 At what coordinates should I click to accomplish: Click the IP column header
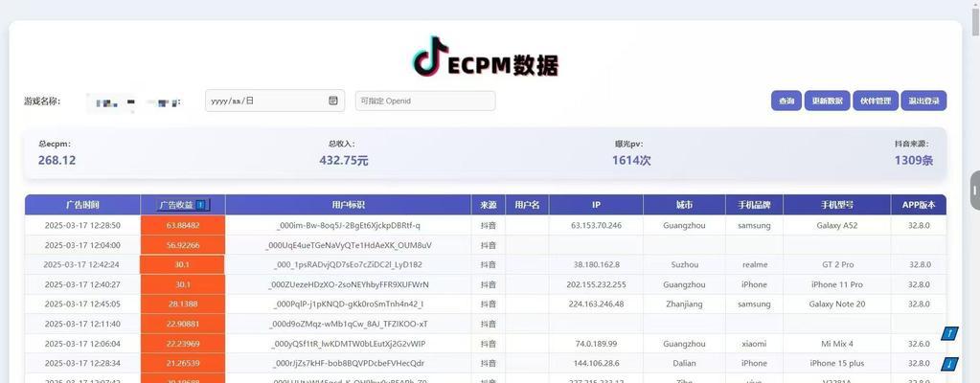coord(596,205)
